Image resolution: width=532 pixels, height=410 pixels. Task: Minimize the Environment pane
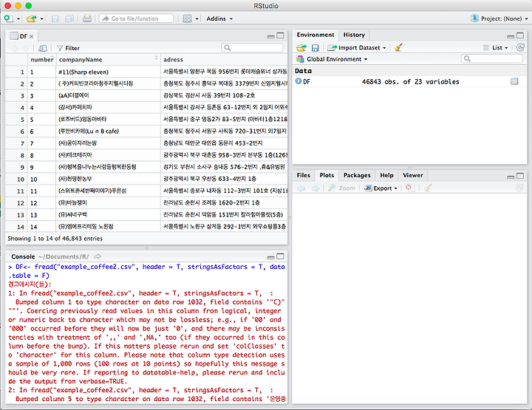pos(511,36)
